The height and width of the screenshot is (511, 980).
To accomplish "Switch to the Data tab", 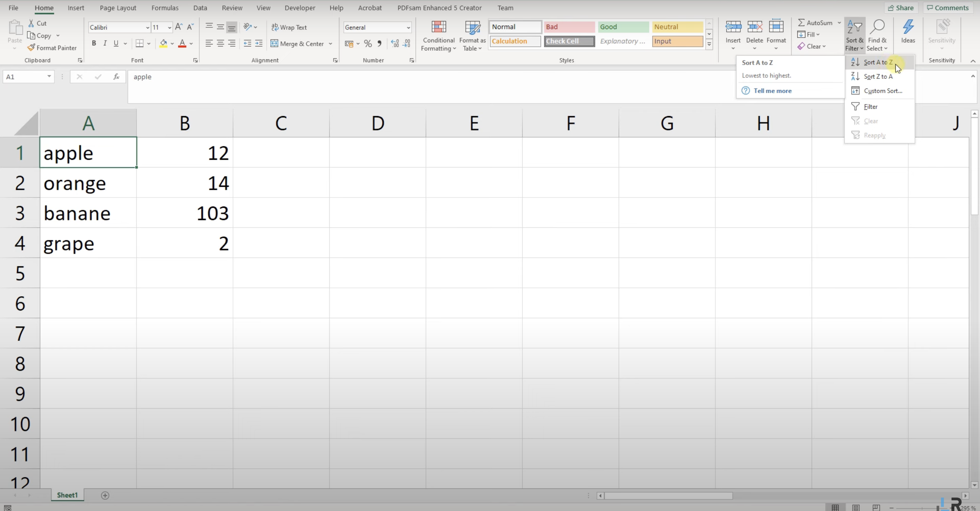I will tap(200, 8).
